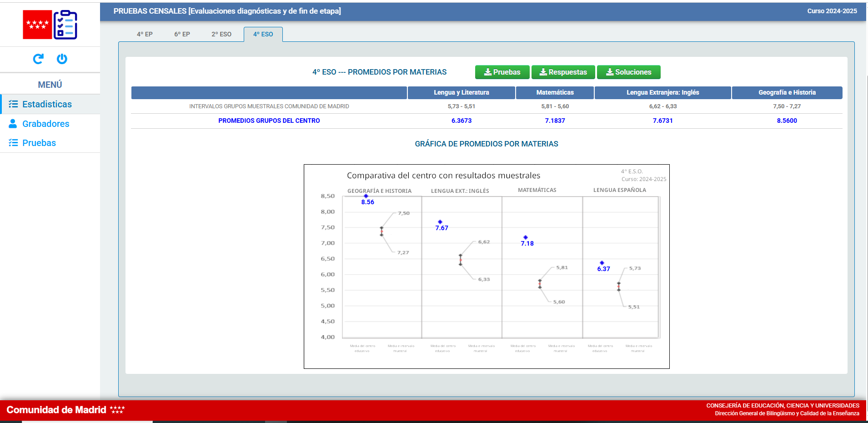Click the Geografía e Historia column header
Screen dimensions: 868x423
coord(787,92)
